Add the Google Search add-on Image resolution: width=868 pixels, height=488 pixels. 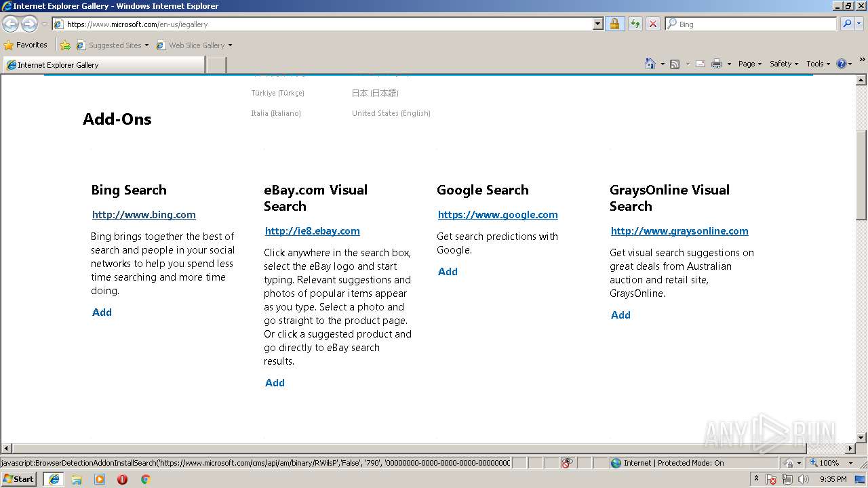coord(448,272)
